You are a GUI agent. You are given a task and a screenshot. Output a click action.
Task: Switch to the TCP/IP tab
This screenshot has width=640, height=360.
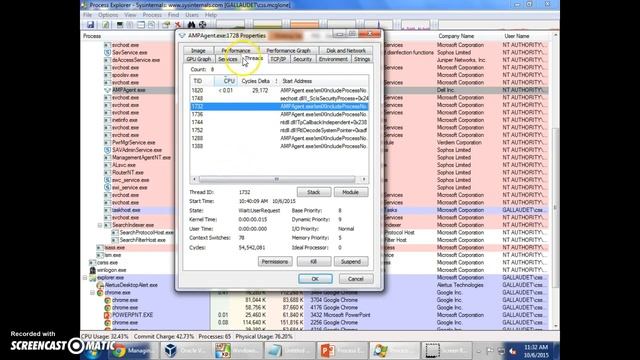click(x=278, y=59)
